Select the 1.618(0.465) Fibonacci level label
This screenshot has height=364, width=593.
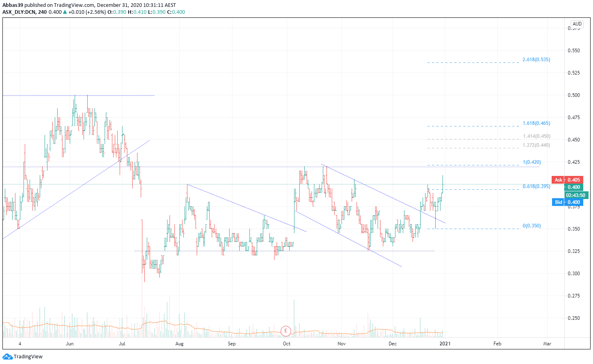point(536,123)
